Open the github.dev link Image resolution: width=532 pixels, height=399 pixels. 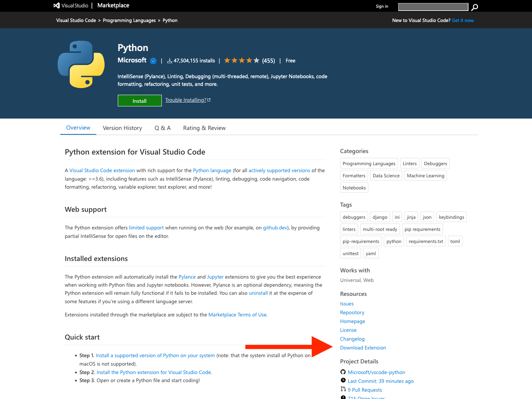pos(275,228)
